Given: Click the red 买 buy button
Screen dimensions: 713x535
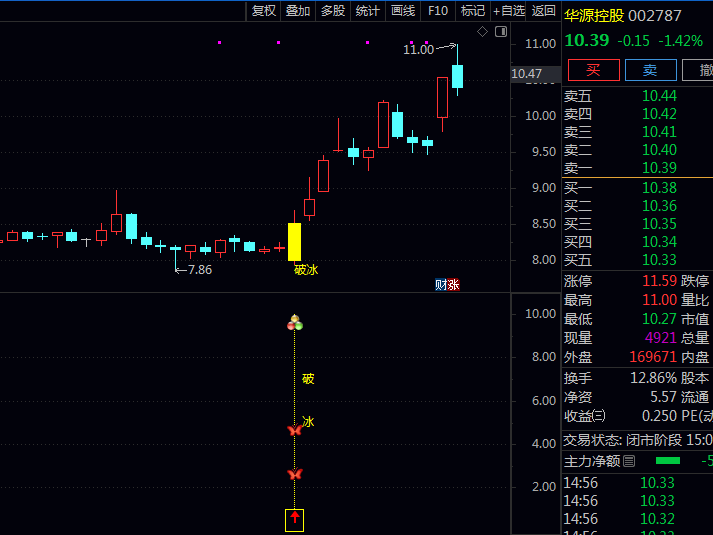Looking at the screenshot, I should coord(593,70).
